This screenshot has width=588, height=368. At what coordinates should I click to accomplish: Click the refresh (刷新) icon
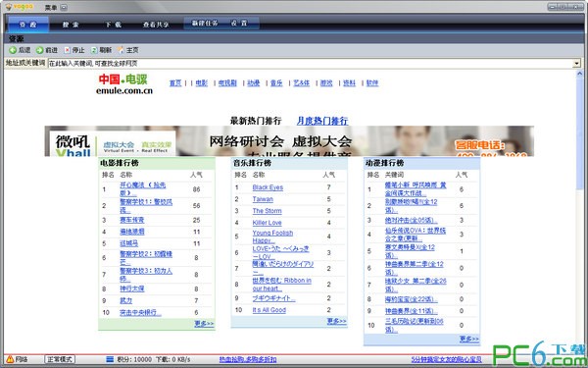(94, 50)
